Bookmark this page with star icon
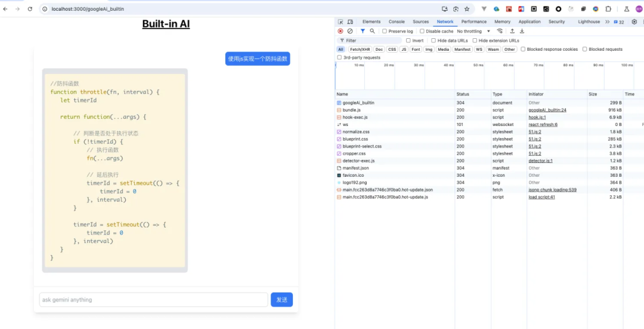Image resolution: width=644 pixels, height=329 pixels. (466, 9)
